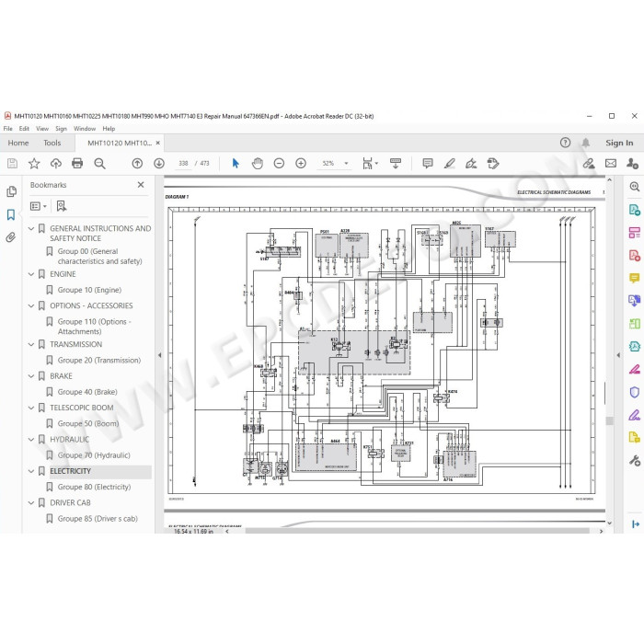This screenshot has height=644, width=644.
Task: Select the arrow selection tool
Action: point(236,164)
